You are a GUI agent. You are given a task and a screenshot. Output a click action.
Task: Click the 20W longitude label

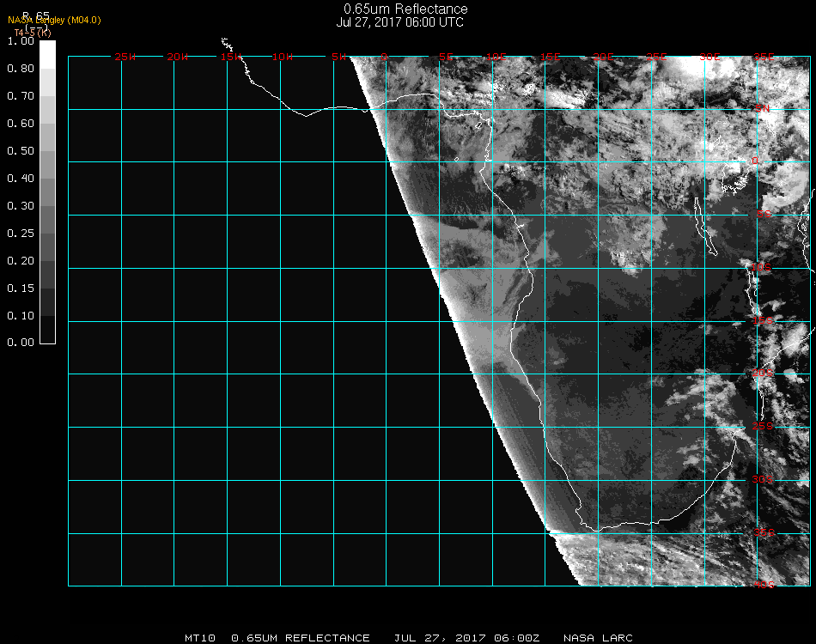pos(178,57)
